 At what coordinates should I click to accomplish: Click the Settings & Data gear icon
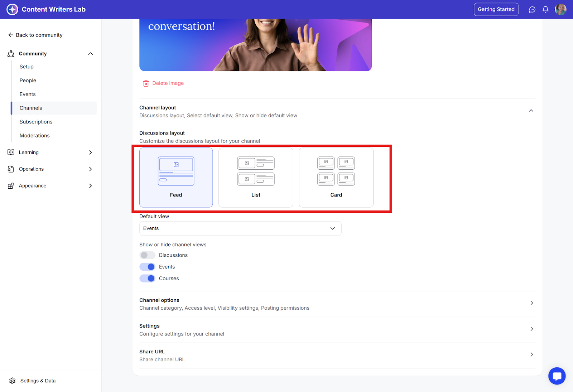13,381
